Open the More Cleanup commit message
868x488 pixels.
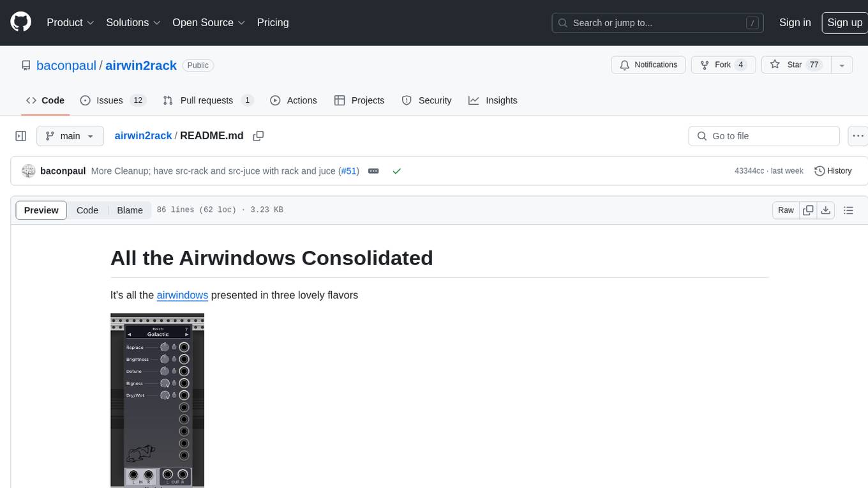coord(214,171)
